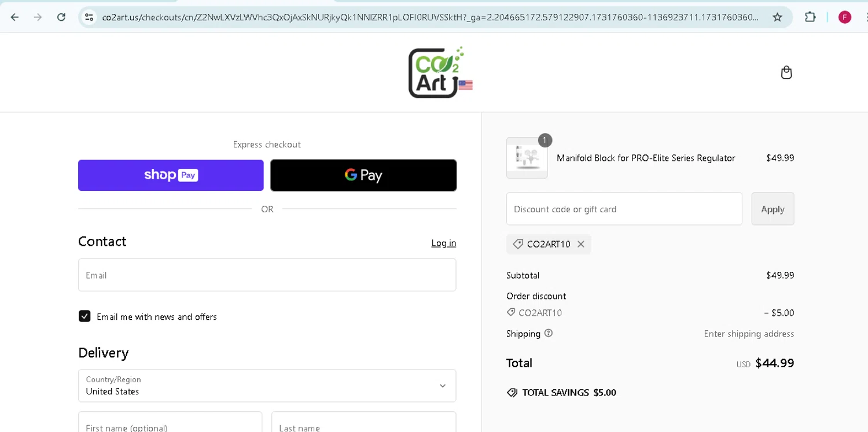Click the browser address bar URL
Image resolution: width=868 pixels, height=432 pixels.
430,17
